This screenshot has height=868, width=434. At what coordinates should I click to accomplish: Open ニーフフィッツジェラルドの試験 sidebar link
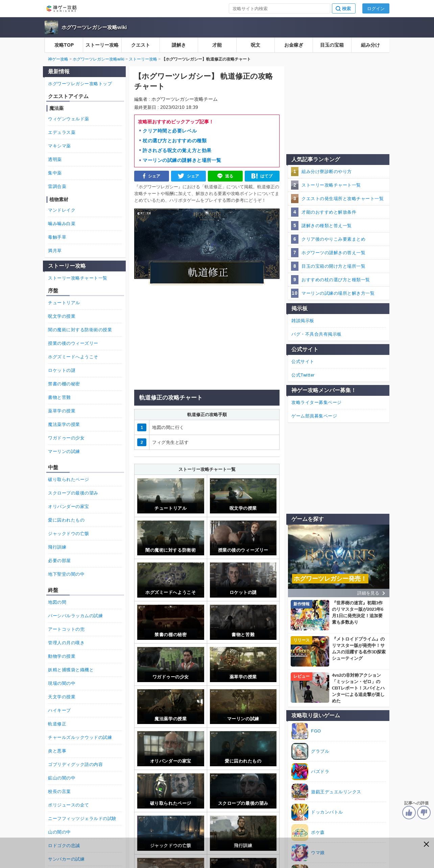point(82,819)
